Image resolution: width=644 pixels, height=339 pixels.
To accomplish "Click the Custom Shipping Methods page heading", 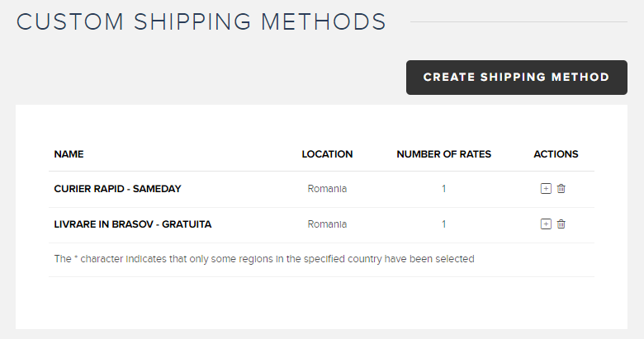I will coord(201,21).
